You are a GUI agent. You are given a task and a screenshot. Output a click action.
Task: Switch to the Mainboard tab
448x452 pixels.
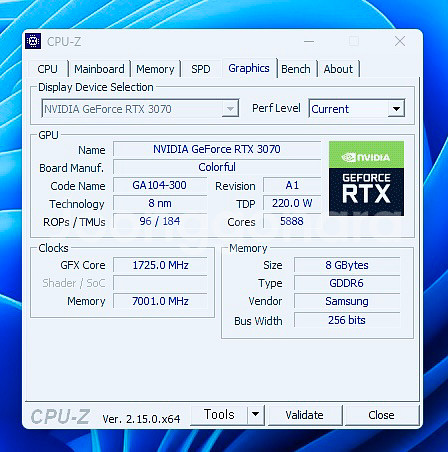point(99,69)
